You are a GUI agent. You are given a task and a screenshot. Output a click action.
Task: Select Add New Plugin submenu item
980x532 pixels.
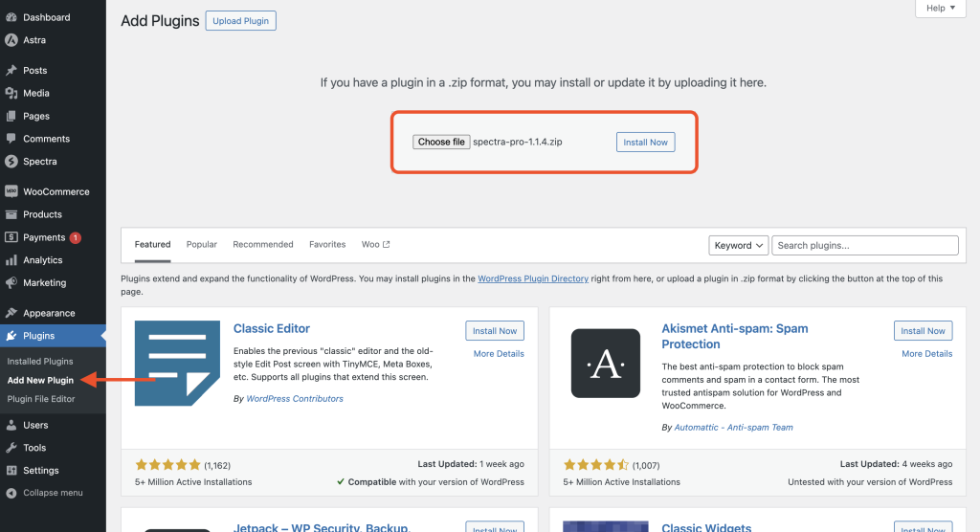[x=40, y=380]
